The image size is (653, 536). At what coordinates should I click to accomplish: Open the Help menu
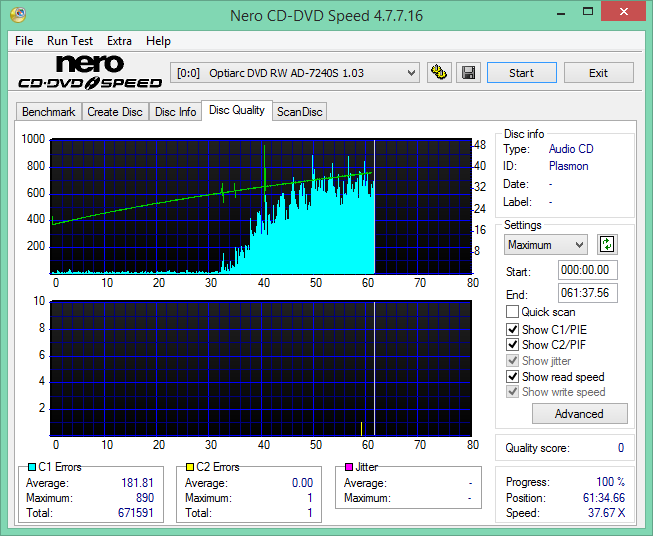(158, 41)
